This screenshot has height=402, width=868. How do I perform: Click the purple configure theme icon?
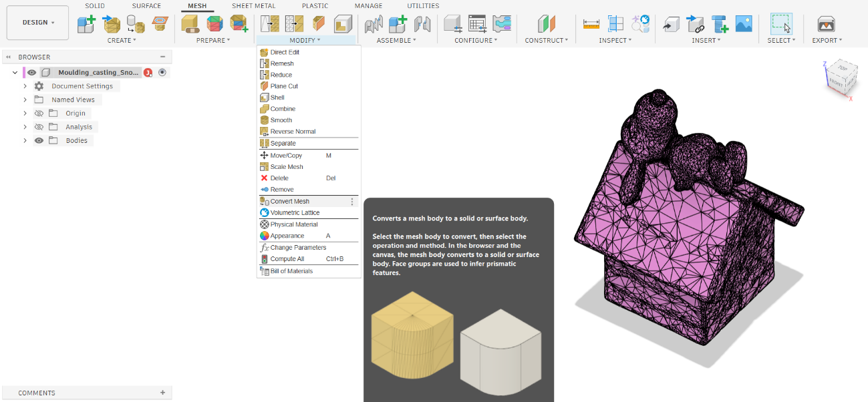point(502,24)
